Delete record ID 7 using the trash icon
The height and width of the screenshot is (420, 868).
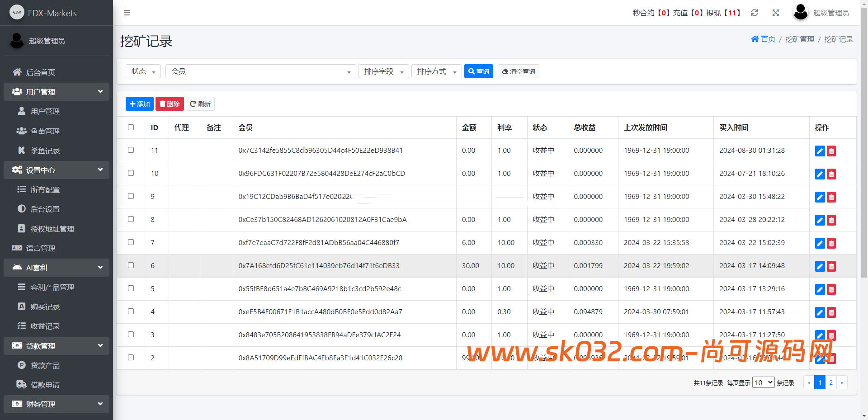coord(831,243)
